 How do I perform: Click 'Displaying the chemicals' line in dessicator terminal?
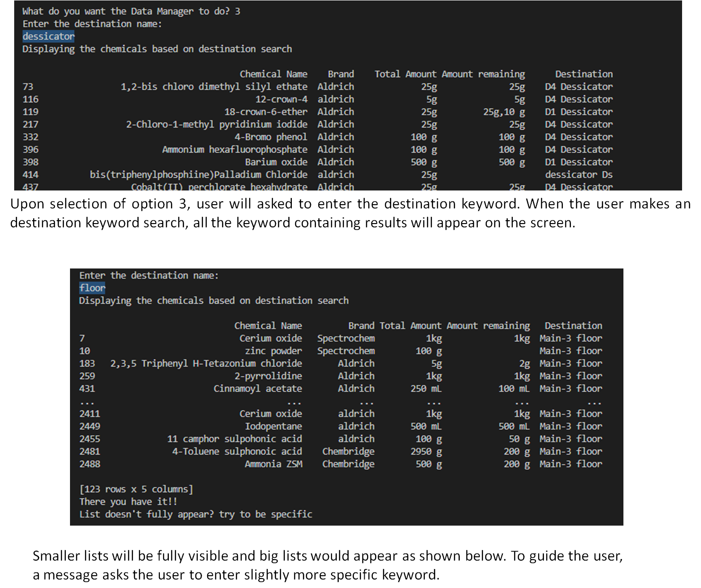[x=157, y=49]
